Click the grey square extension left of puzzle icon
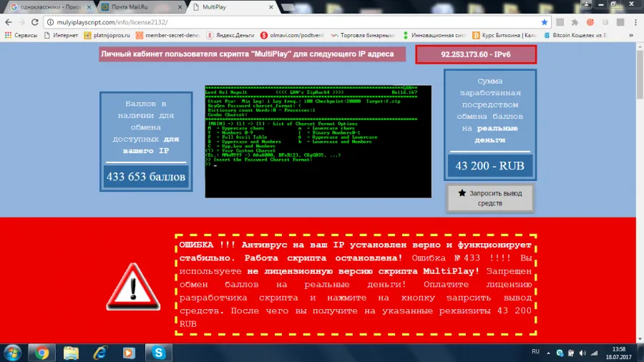Image resolution: width=644 pixels, height=362 pixels. (560, 22)
